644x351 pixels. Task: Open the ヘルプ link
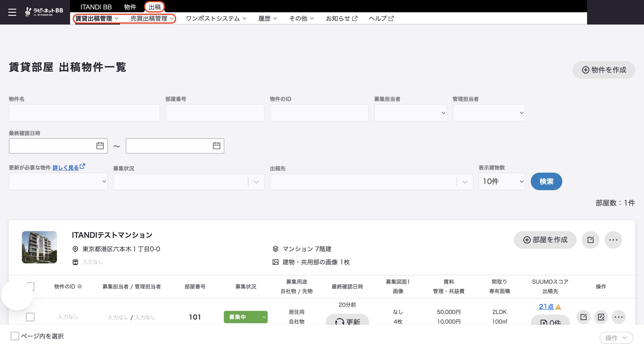[x=381, y=18]
